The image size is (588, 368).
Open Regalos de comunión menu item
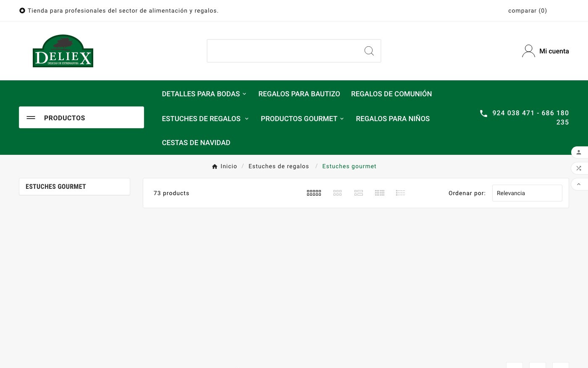[x=391, y=94]
